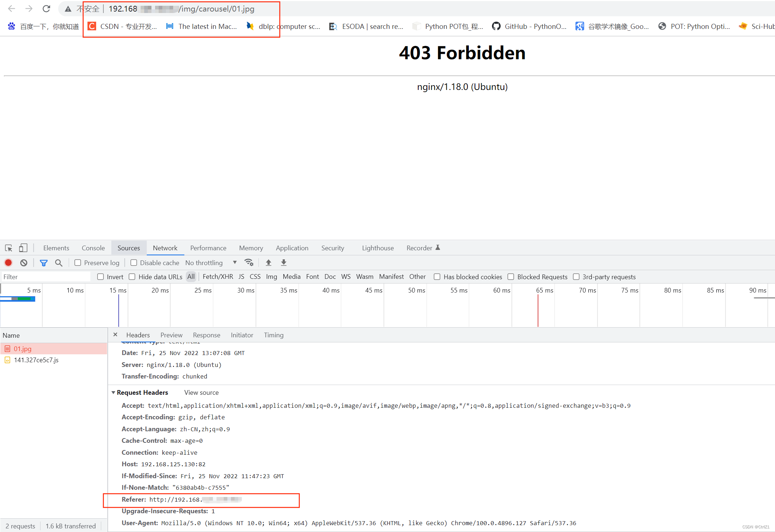The image size is (775, 532).
Task: Click the not-secure warning triangle icon
Action: pyautogui.click(x=68, y=9)
